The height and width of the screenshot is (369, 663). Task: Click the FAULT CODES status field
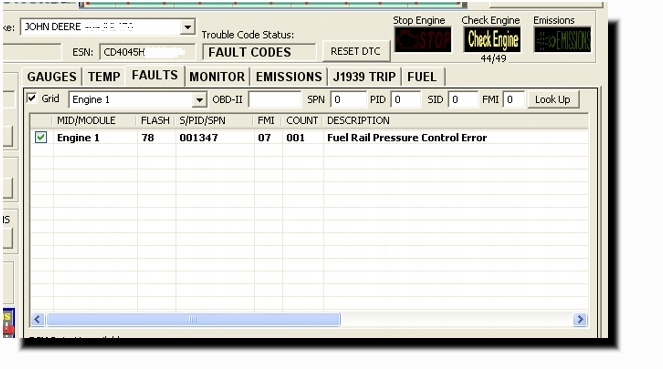[259, 52]
